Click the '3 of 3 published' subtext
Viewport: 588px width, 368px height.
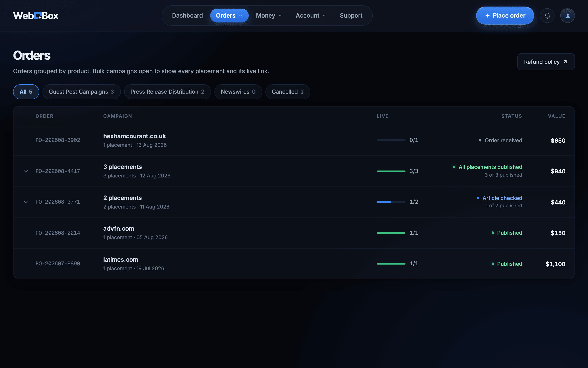pyautogui.click(x=503, y=175)
